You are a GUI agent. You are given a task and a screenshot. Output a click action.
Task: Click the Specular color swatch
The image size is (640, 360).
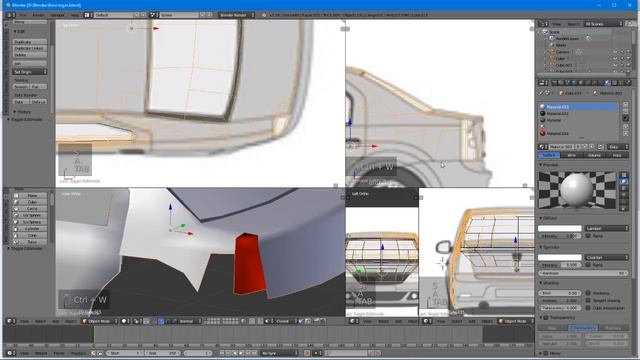click(560, 257)
